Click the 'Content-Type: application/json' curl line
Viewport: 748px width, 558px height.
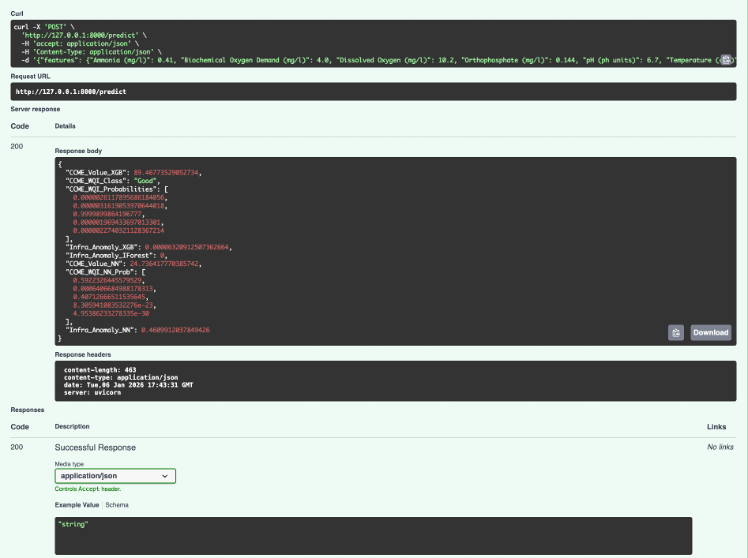pyautogui.click(x=92, y=52)
